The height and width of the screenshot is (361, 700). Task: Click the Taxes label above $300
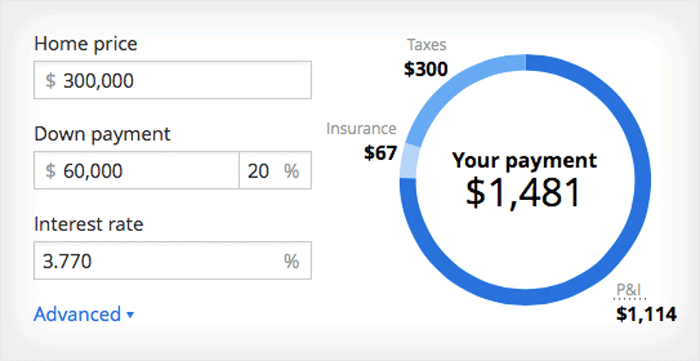click(x=426, y=45)
